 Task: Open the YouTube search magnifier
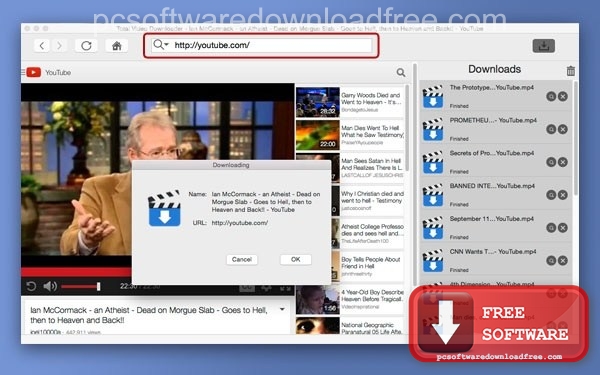[401, 72]
